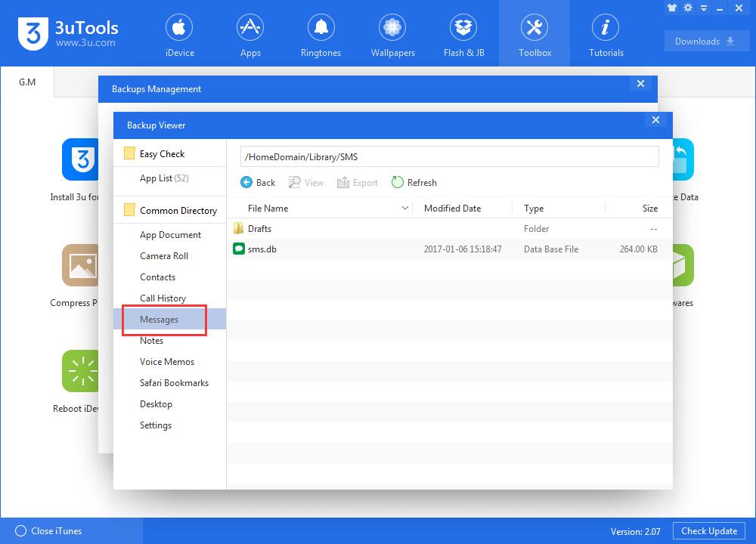
Task: Open the title bar dropdown menu icon
Action: click(704, 8)
